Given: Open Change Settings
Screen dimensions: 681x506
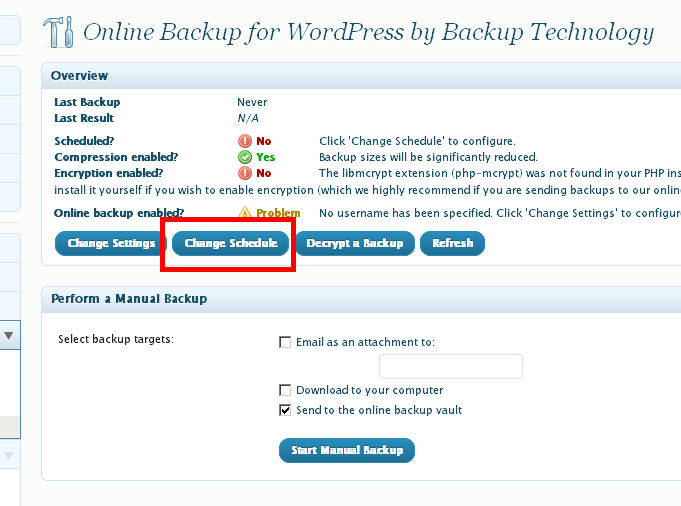Looking at the screenshot, I should (x=111, y=243).
